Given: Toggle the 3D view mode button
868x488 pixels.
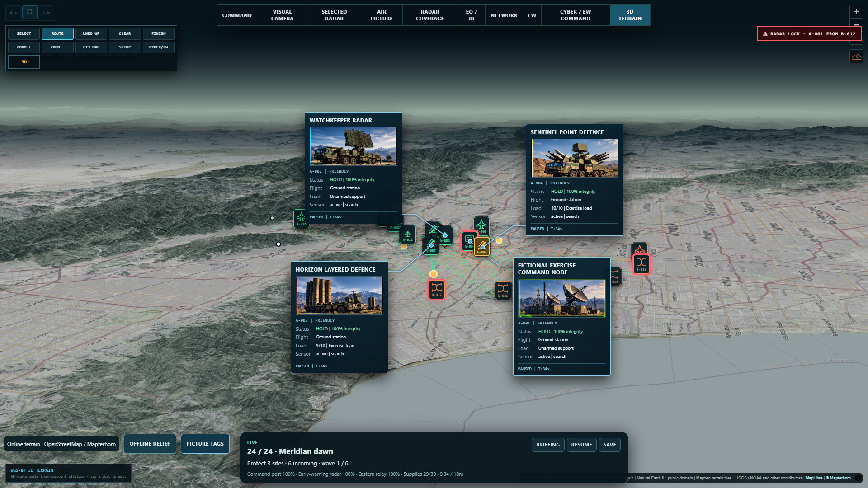Looking at the screenshot, I should (24, 62).
